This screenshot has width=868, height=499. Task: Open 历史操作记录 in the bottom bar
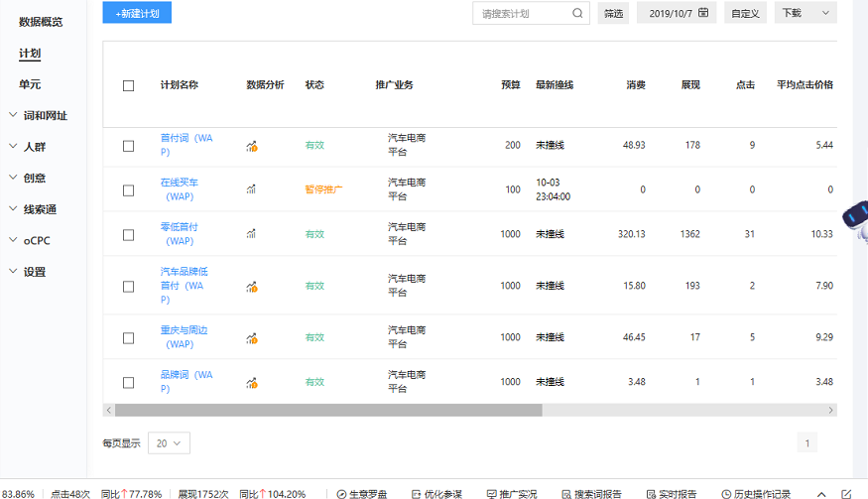[756, 493]
